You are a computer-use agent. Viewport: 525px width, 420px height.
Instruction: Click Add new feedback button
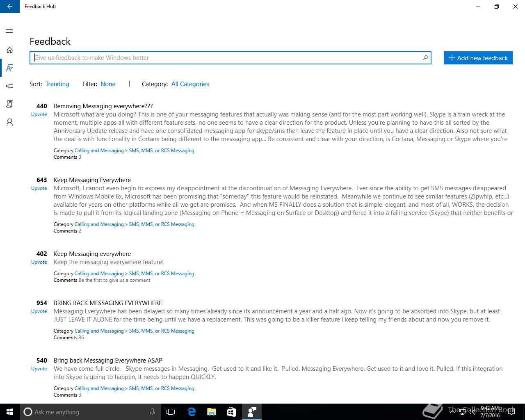[x=478, y=58]
